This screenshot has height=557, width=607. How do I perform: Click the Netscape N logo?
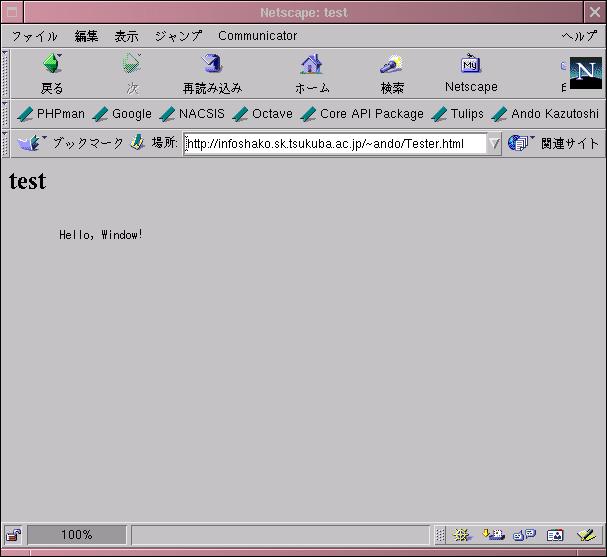tap(586, 73)
